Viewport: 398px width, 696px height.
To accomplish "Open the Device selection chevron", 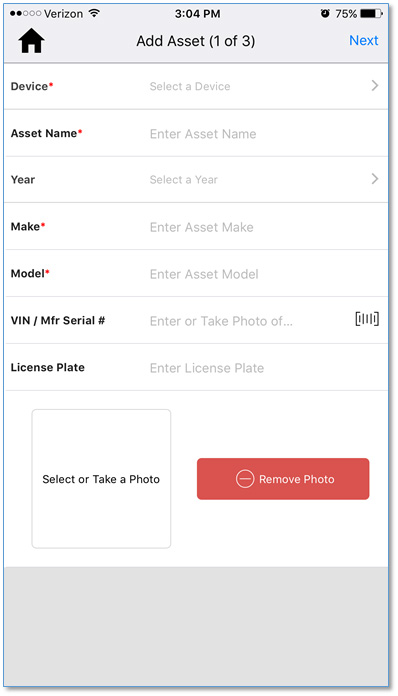I will point(375,86).
